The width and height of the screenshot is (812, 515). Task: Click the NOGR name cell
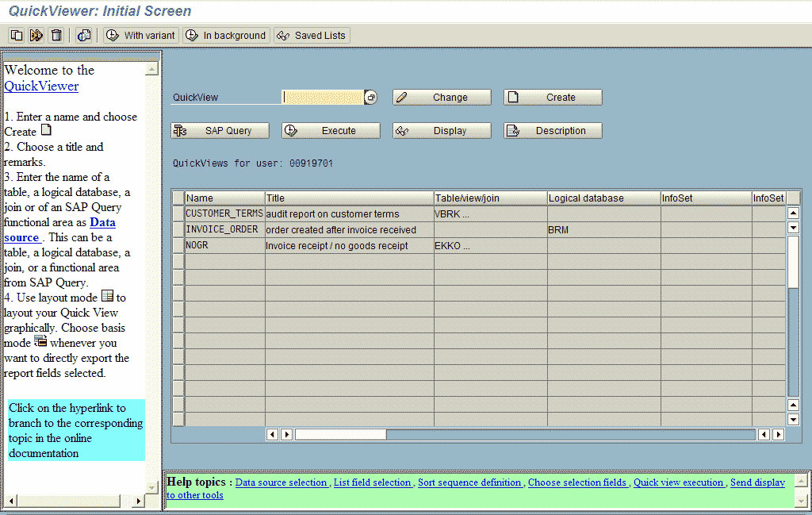pos(224,245)
